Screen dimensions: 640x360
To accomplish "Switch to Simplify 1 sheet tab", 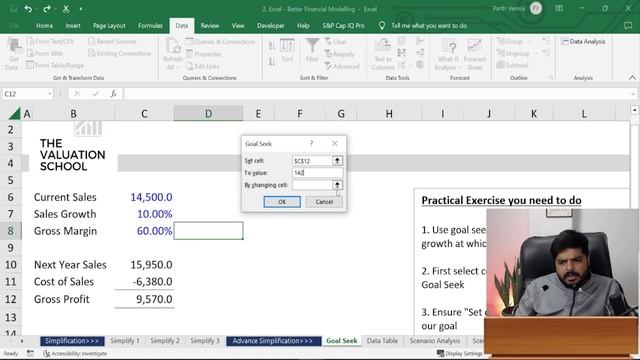I will click(125, 341).
